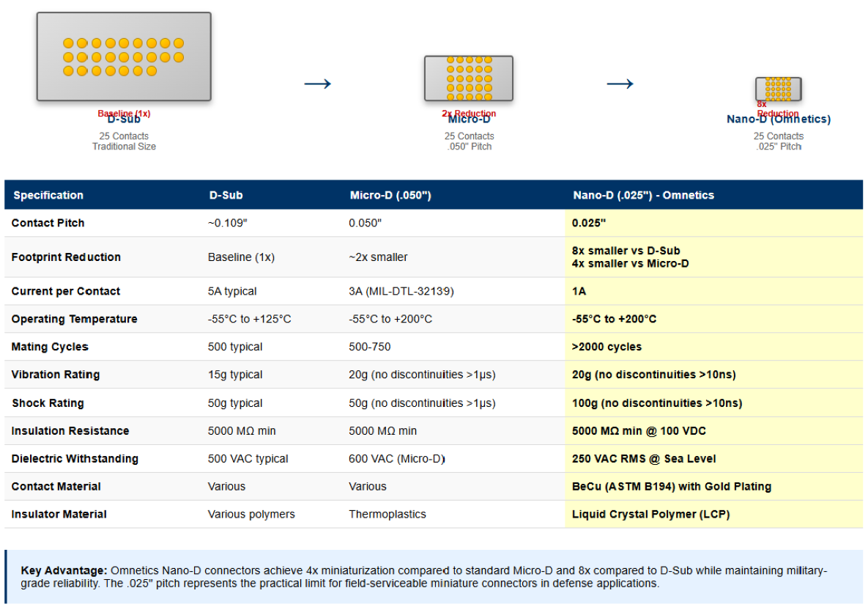This screenshot has width=868, height=607.
Task: Click '5000 MΩ min @ 100 VDC' cell
Action: coord(639,431)
